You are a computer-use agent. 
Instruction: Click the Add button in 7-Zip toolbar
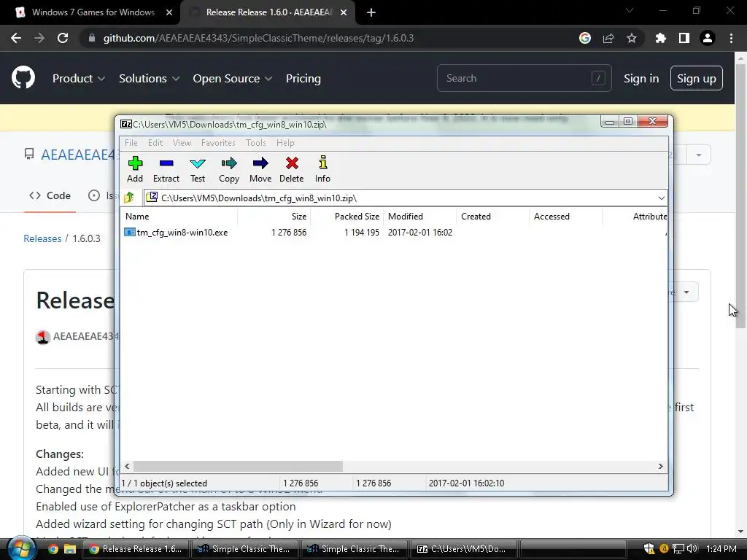pyautogui.click(x=135, y=169)
